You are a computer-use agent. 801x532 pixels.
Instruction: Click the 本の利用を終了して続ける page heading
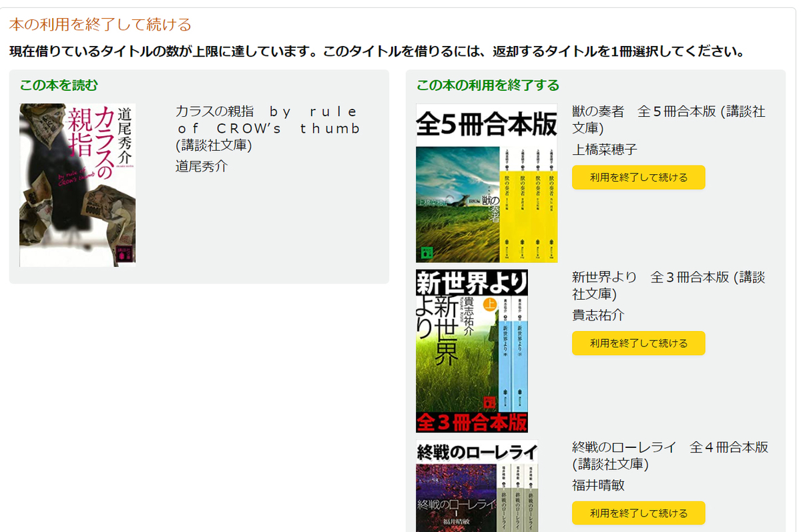100,25
